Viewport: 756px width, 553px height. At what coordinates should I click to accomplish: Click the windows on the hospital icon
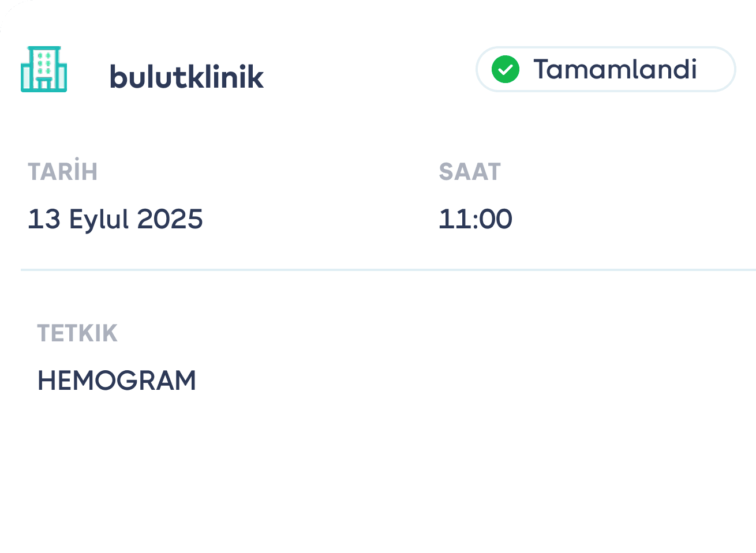tap(43, 63)
